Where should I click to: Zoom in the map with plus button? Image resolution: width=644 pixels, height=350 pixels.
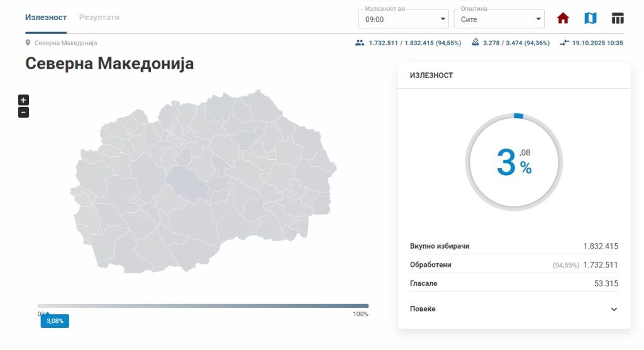[x=23, y=100]
